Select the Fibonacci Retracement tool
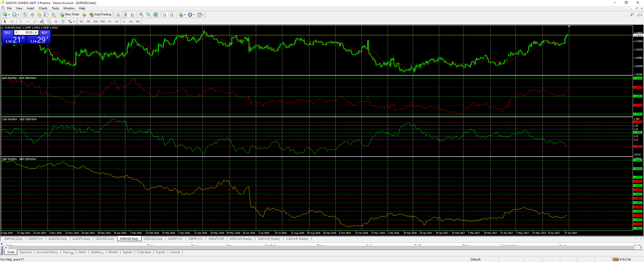The height and width of the screenshot is (262, 644). [x=49, y=21]
